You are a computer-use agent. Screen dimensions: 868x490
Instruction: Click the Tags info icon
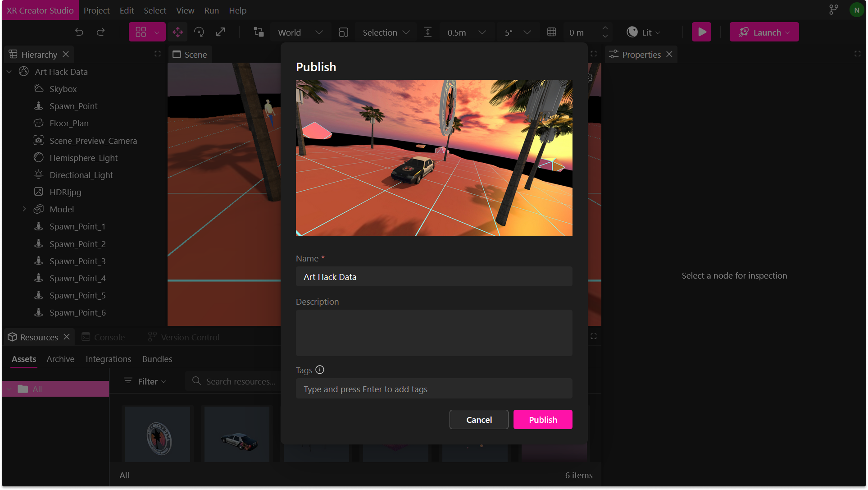click(320, 370)
